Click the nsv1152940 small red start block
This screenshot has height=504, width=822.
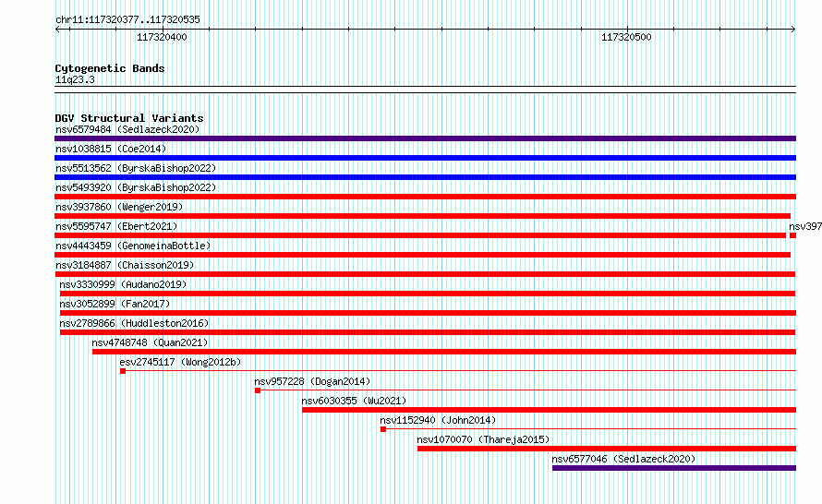point(383,429)
